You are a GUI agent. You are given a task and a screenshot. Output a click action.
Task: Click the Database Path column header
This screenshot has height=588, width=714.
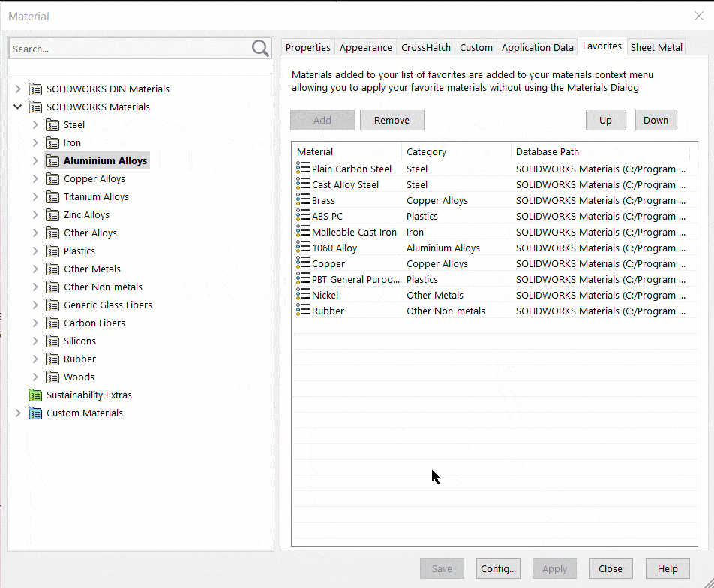coord(601,151)
